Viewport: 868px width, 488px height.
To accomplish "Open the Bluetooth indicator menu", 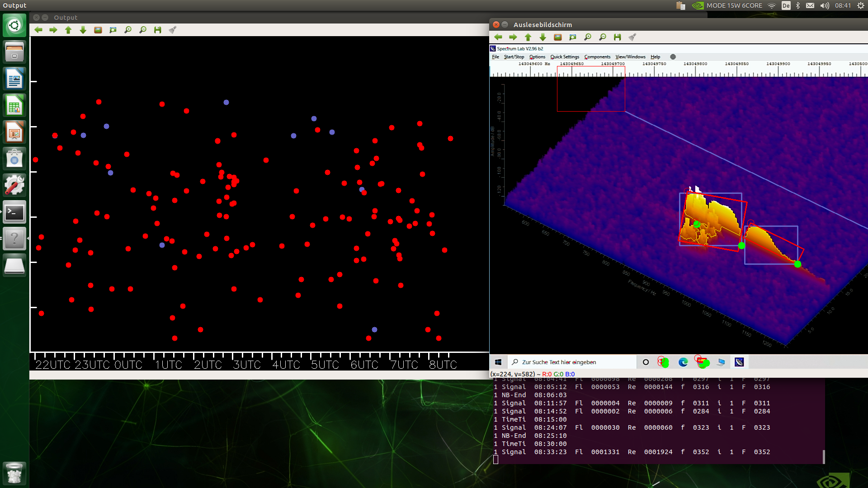I will point(798,5).
